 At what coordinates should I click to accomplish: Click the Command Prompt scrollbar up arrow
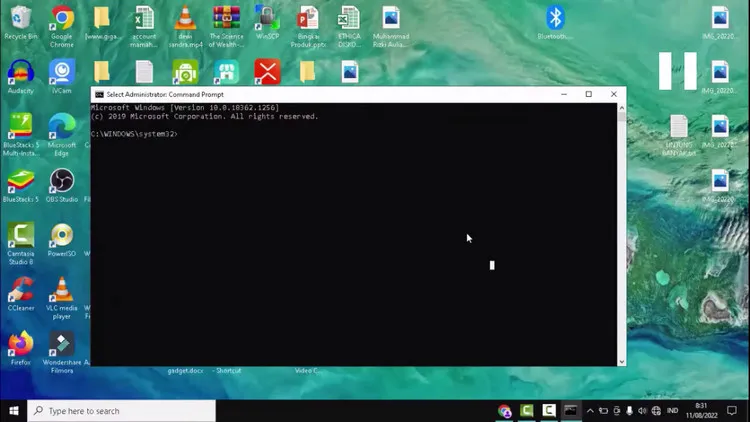click(x=621, y=108)
